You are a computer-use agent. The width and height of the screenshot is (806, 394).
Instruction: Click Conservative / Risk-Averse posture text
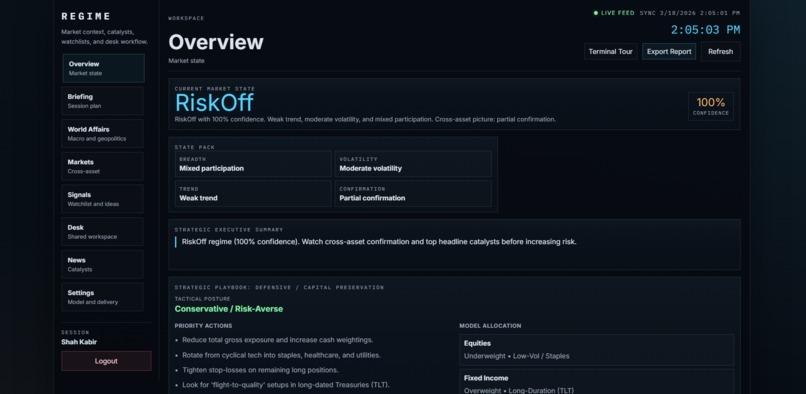click(229, 309)
